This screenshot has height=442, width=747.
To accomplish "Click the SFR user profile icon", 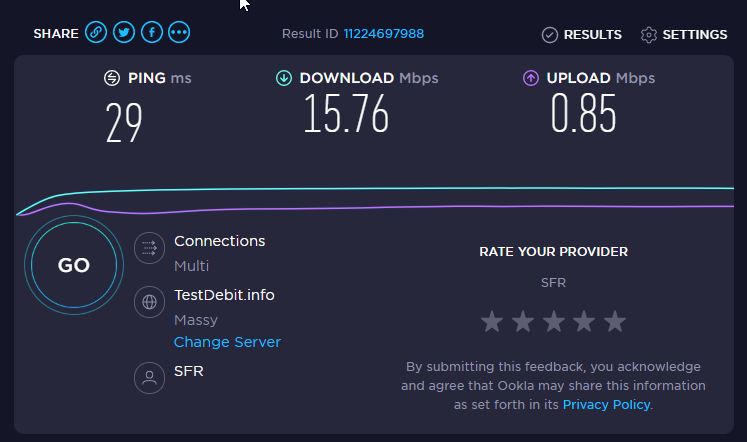I will coord(149,377).
